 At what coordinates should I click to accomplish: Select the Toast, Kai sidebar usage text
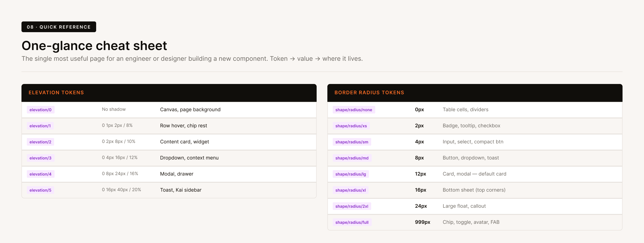coord(181,190)
